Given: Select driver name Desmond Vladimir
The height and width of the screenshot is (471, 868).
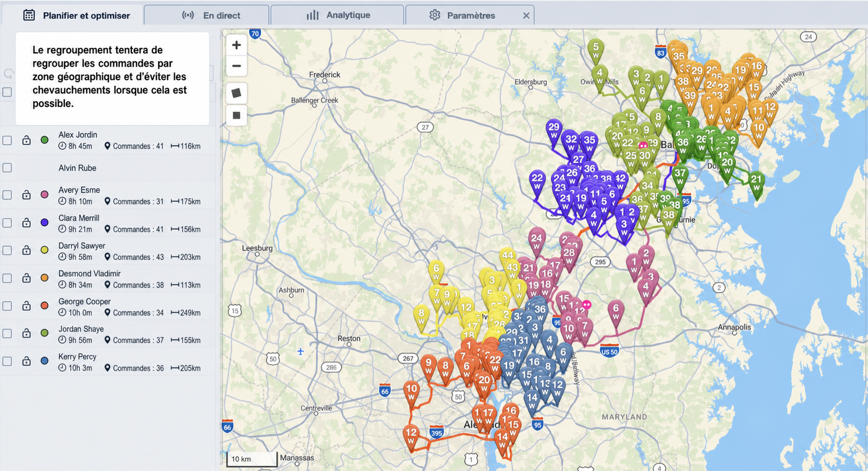Looking at the screenshot, I should click(x=89, y=274).
